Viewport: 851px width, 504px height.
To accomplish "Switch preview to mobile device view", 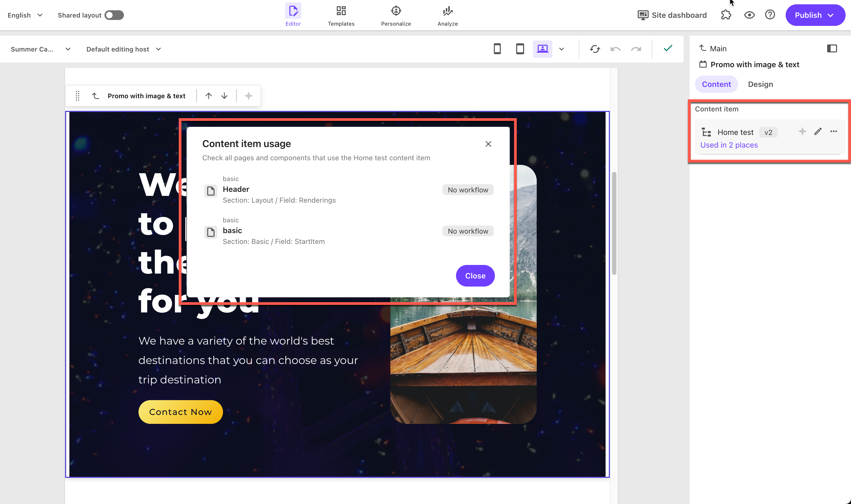I will pyautogui.click(x=497, y=49).
